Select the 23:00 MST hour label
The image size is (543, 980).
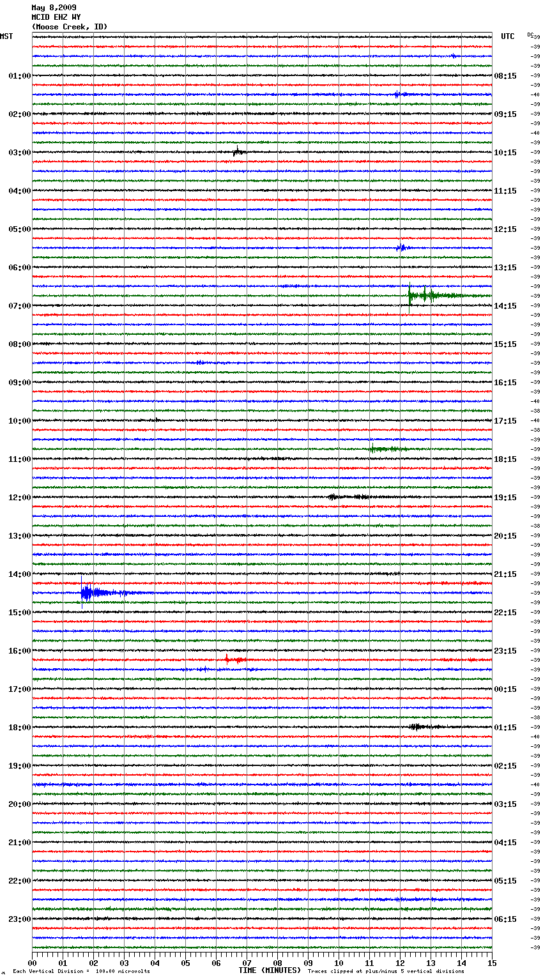coord(20,919)
